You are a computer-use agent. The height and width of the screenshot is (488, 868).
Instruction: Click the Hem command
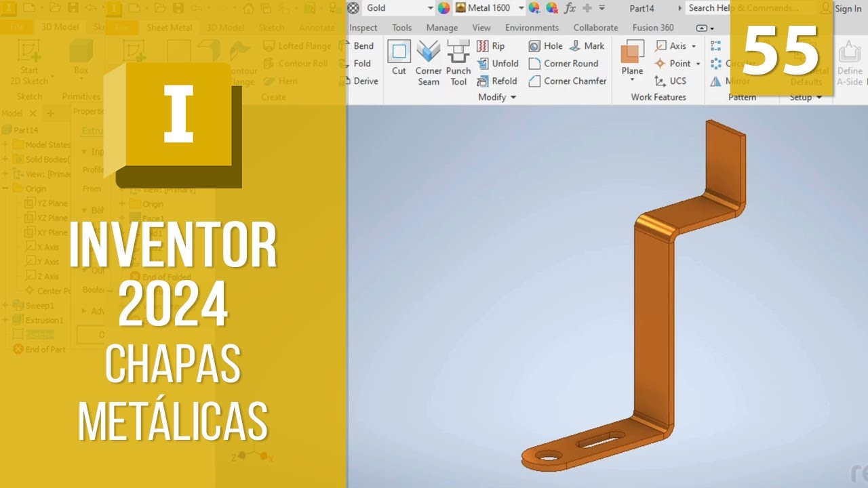(280, 81)
